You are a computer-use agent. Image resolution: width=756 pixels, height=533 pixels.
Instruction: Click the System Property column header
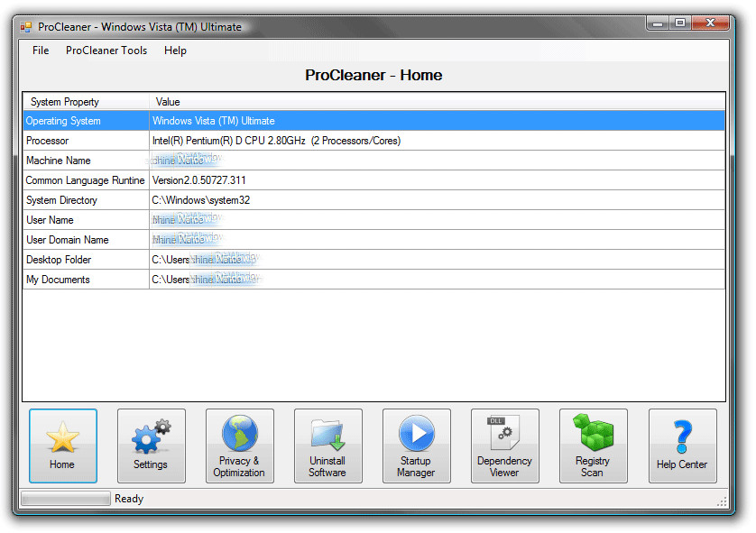pyautogui.click(x=87, y=102)
